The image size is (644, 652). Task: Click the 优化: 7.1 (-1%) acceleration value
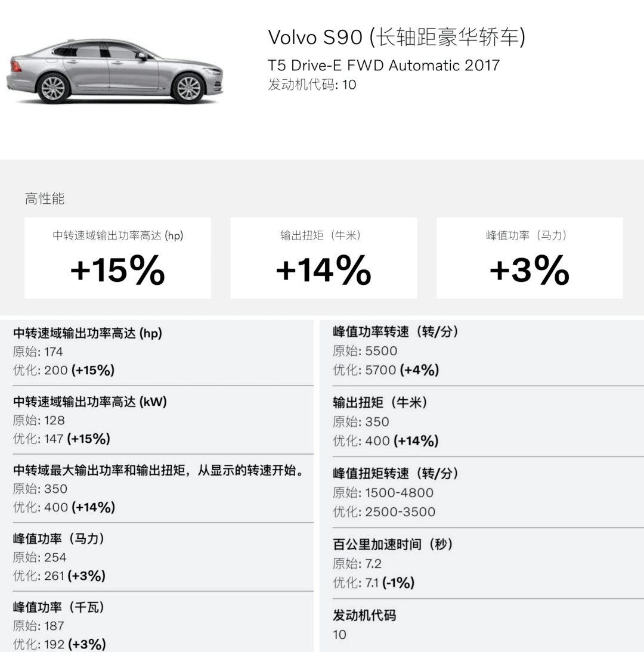374,582
